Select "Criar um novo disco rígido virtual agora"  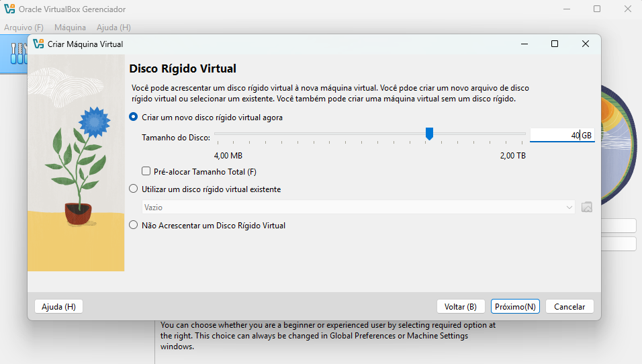tap(134, 117)
